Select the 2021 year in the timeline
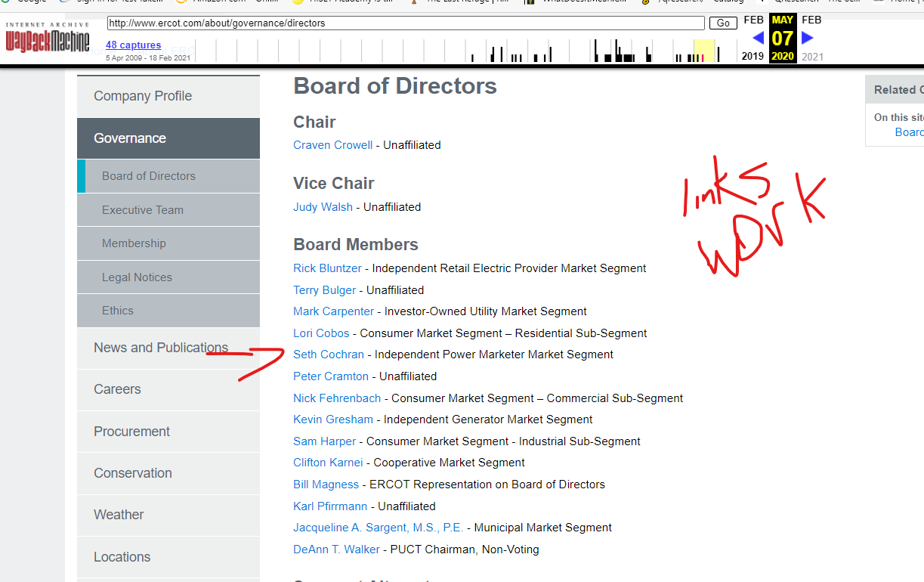The height and width of the screenshot is (582, 924). pos(812,56)
